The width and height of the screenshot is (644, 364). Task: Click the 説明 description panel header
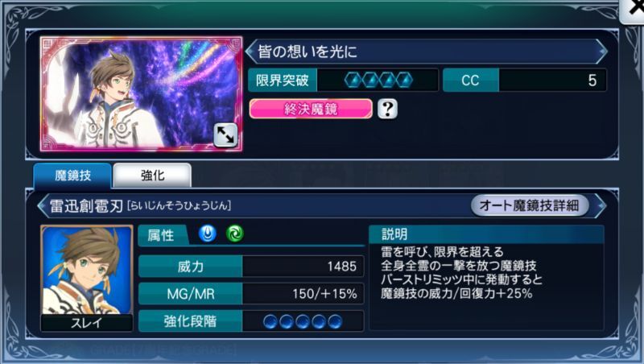(x=486, y=234)
